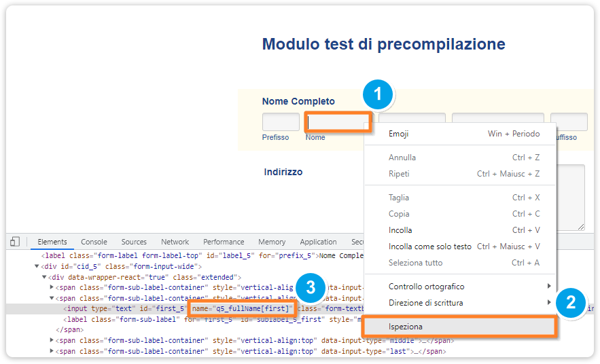600x364 pixels.
Task: Expand the data-input-type middle span node
Action: [52, 340]
